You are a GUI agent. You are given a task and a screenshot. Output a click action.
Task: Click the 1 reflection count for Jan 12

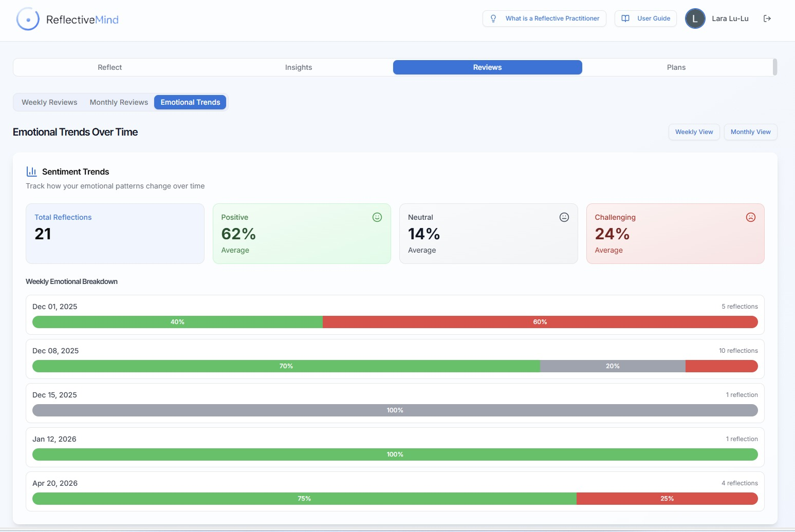click(x=742, y=439)
